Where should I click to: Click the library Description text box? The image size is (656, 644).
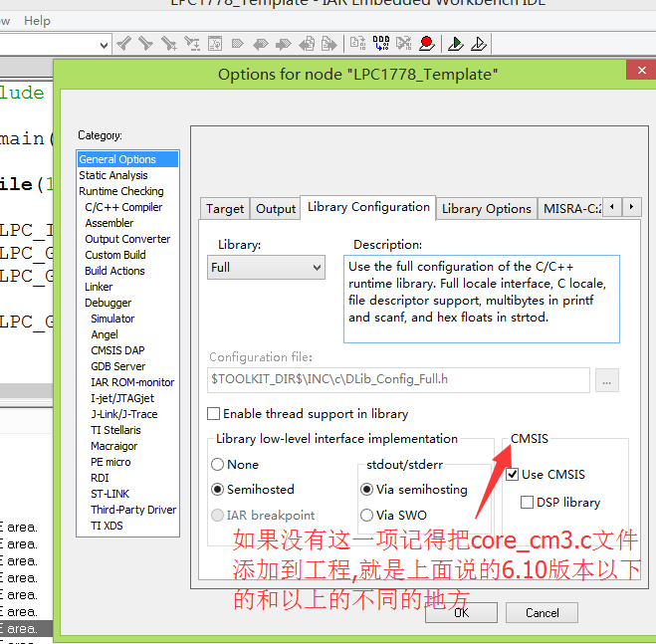coord(482,299)
